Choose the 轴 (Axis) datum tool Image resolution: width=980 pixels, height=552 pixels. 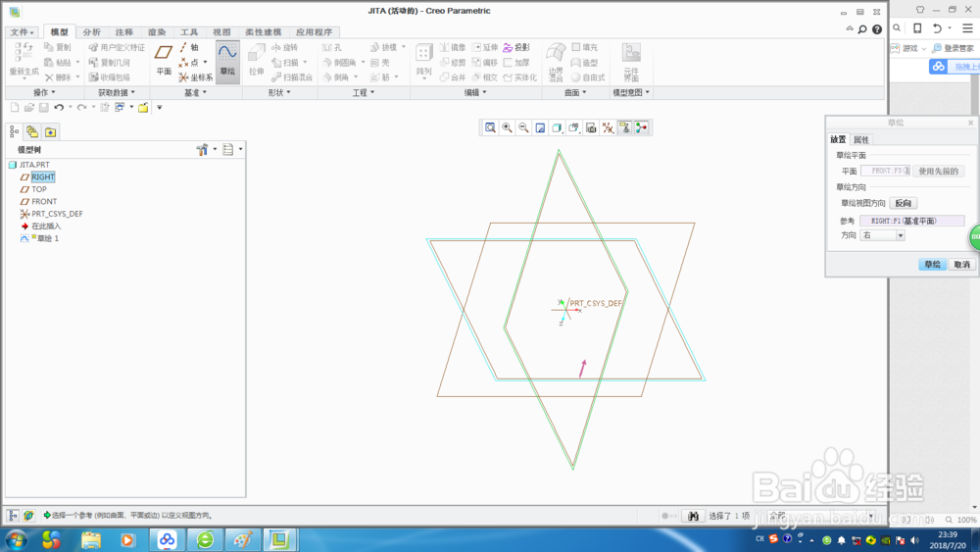click(189, 47)
